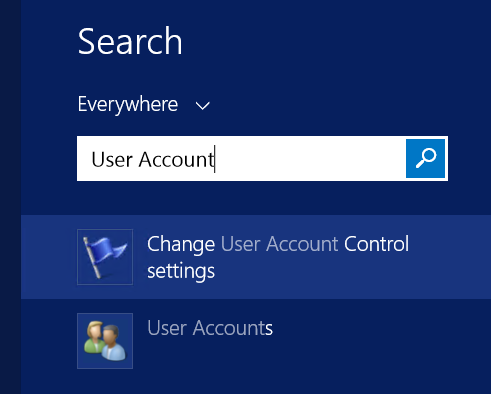This screenshot has width=491, height=394.
Task: Expand the chevron beside Everywhere
Action: (x=202, y=106)
